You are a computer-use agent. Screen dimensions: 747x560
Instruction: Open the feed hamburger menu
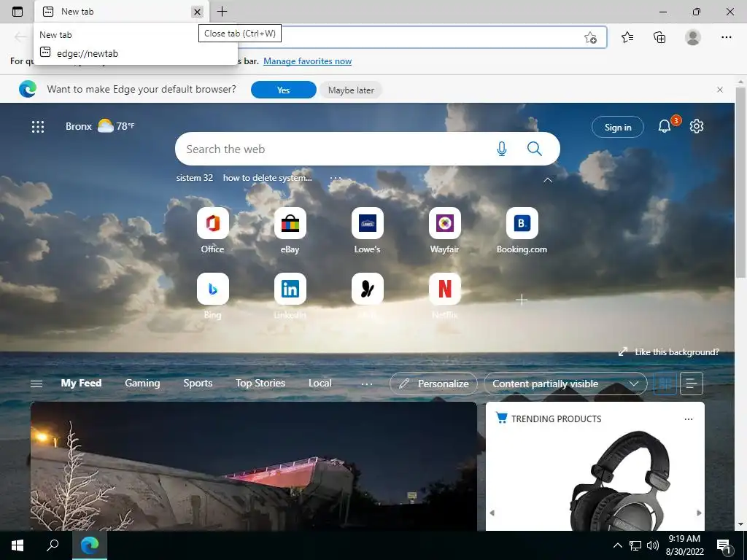[36, 384]
